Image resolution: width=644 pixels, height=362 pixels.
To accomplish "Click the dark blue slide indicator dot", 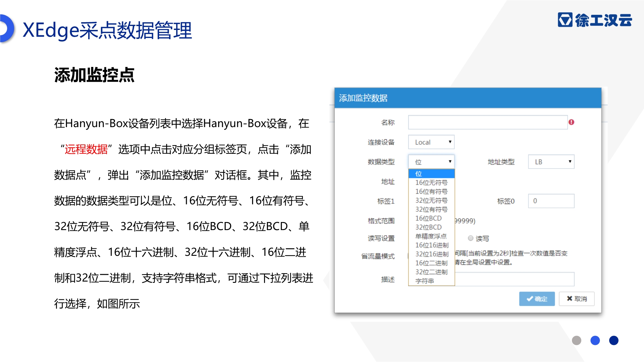I will (x=614, y=340).
